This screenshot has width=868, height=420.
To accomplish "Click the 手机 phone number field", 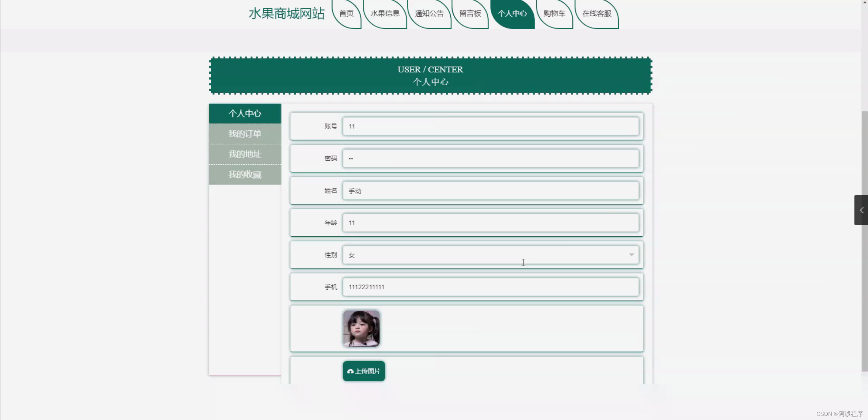I will pyautogui.click(x=490, y=287).
